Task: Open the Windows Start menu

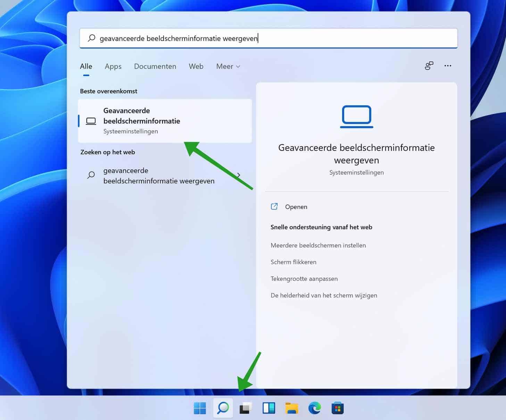Action: click(x=200, y=408)
